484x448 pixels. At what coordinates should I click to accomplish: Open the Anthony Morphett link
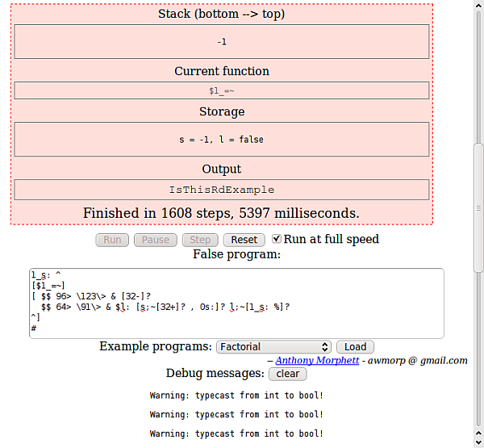[x=317, y=361]
